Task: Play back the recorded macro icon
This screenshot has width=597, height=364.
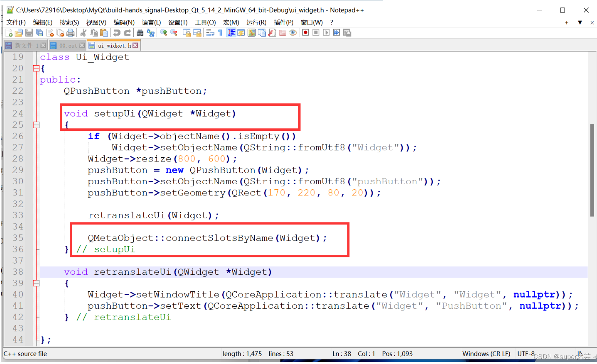Action: [x=326, y=32]
